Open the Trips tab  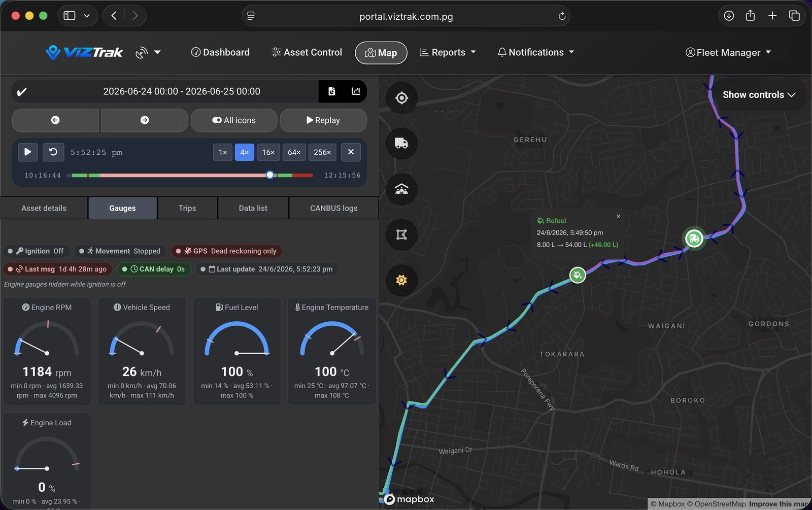[187, 208]
